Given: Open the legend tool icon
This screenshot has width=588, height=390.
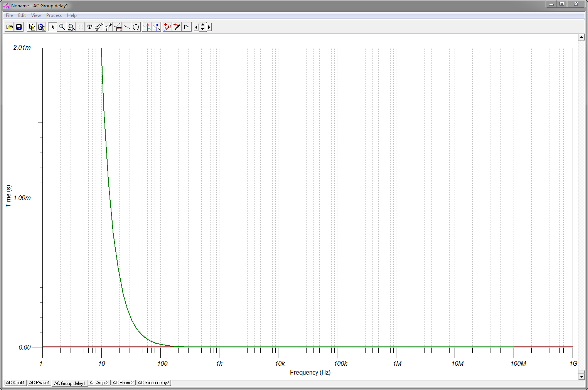Looking at the screenshot, I should 118,27.
